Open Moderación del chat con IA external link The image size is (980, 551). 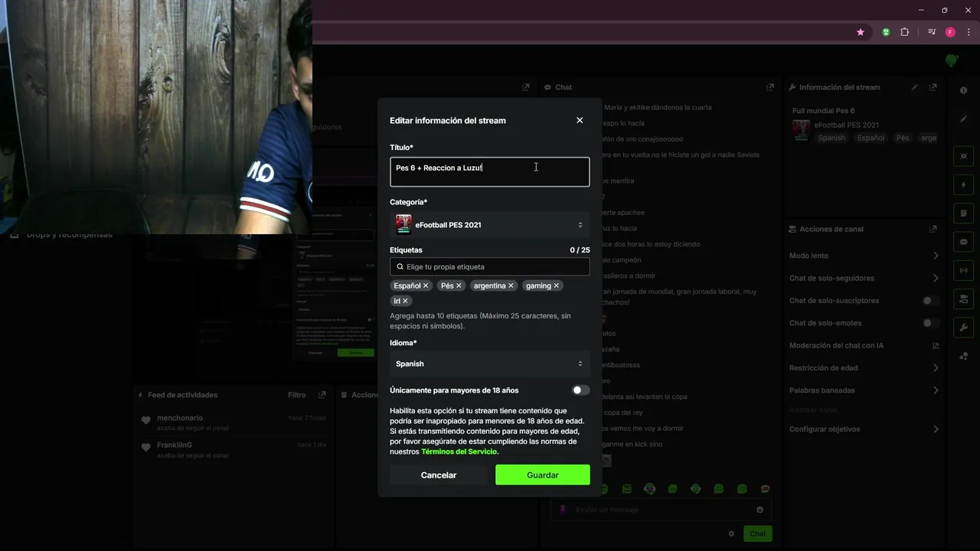[x=936, y=346]
